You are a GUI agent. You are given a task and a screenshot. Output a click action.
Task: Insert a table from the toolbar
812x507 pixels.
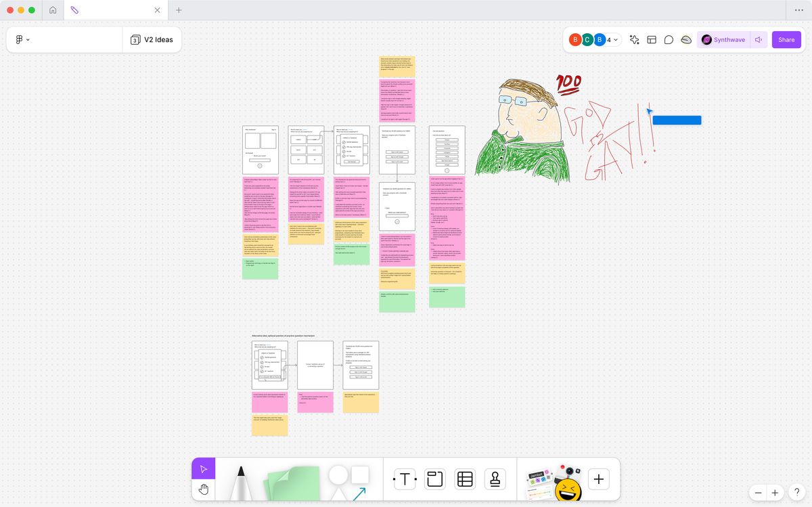pyautogui.click(x=464, y=479)
